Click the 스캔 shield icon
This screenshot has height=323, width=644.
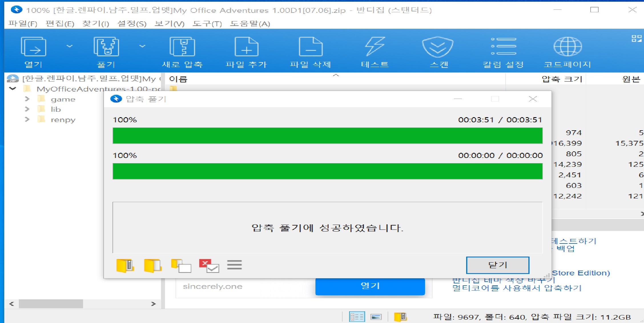point(438,47)
